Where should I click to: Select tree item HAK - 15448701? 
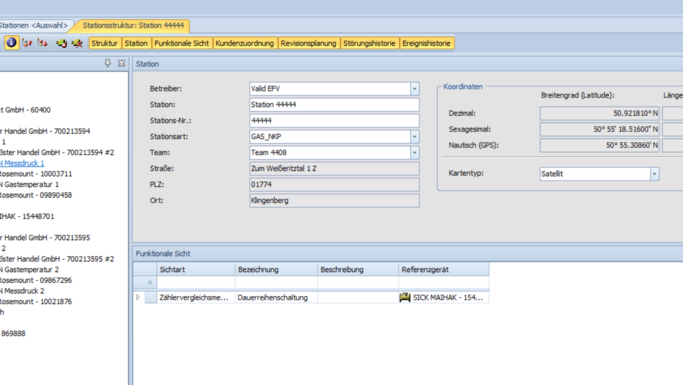[27, 216]
